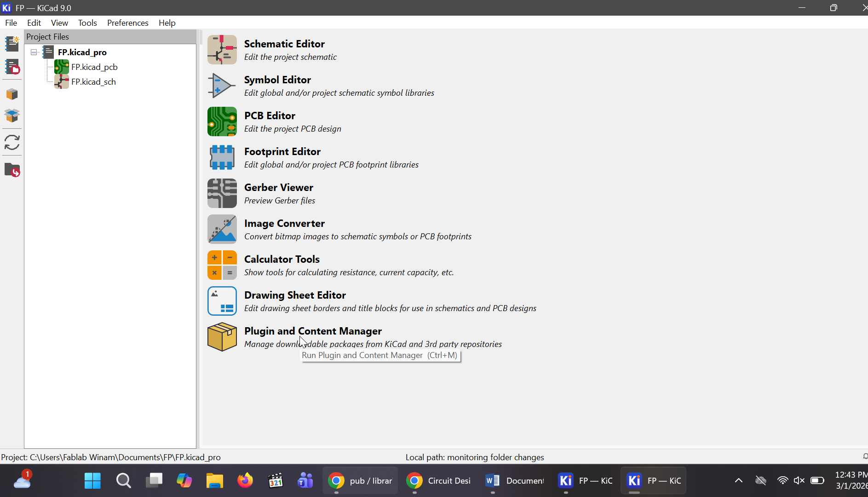Open project directory in file explorer icon
The image size is (868, 497).
click(12, 170)
